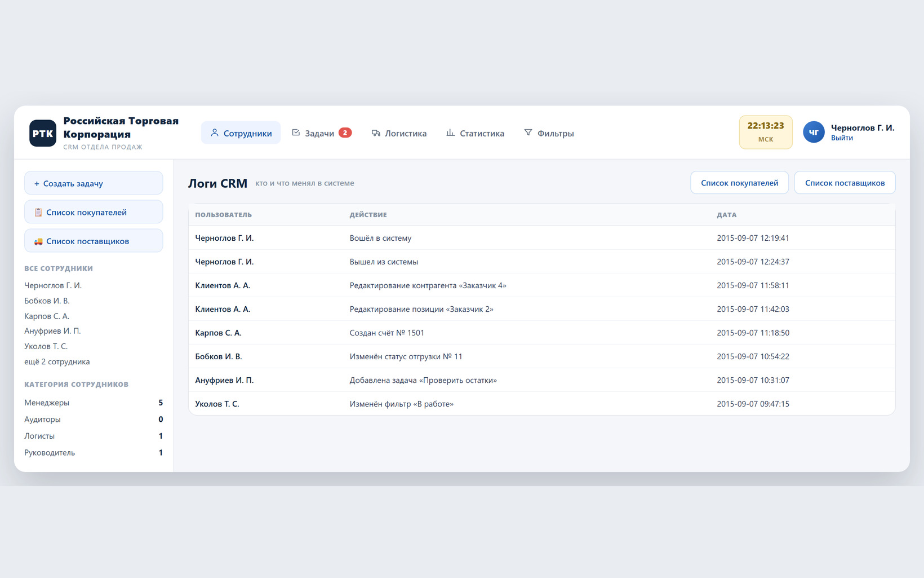
Task: Click entry Добавлена задача «Проверить остатки»
Action: tap(423, 380)
